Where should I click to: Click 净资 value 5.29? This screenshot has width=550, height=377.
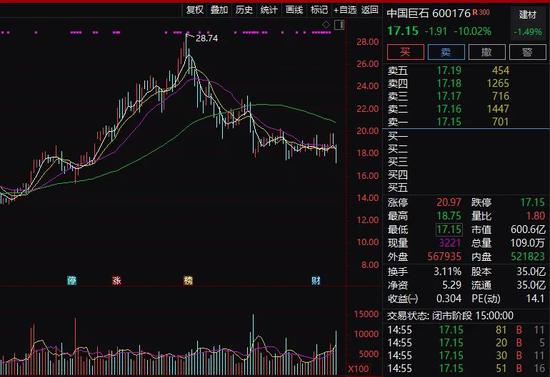451,285
